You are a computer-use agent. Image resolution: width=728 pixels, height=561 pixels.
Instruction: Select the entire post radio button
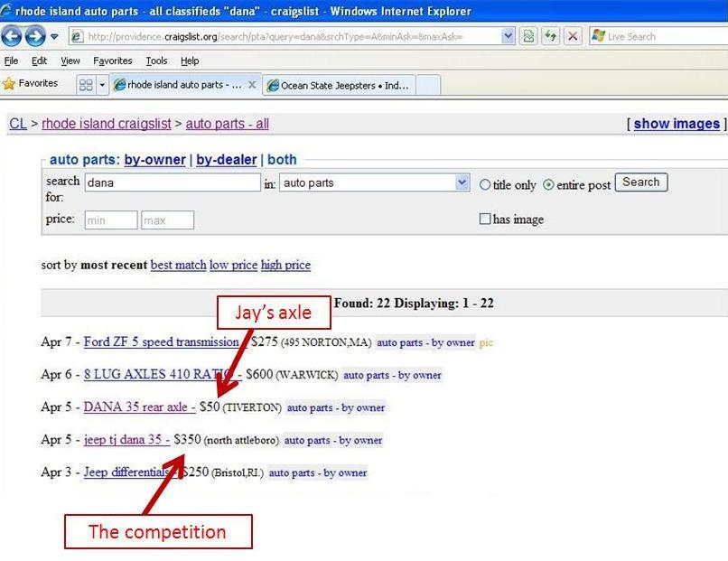[x=548, y=185]
